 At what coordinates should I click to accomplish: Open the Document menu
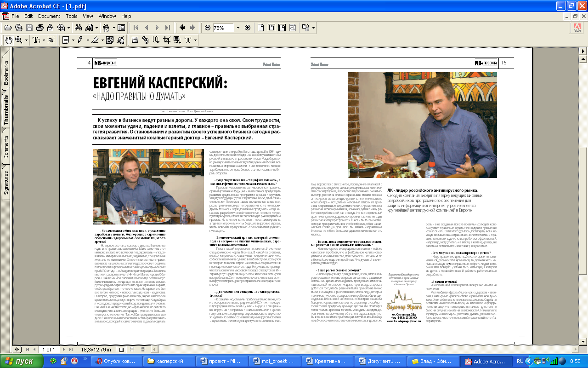(x=49, y=16)
